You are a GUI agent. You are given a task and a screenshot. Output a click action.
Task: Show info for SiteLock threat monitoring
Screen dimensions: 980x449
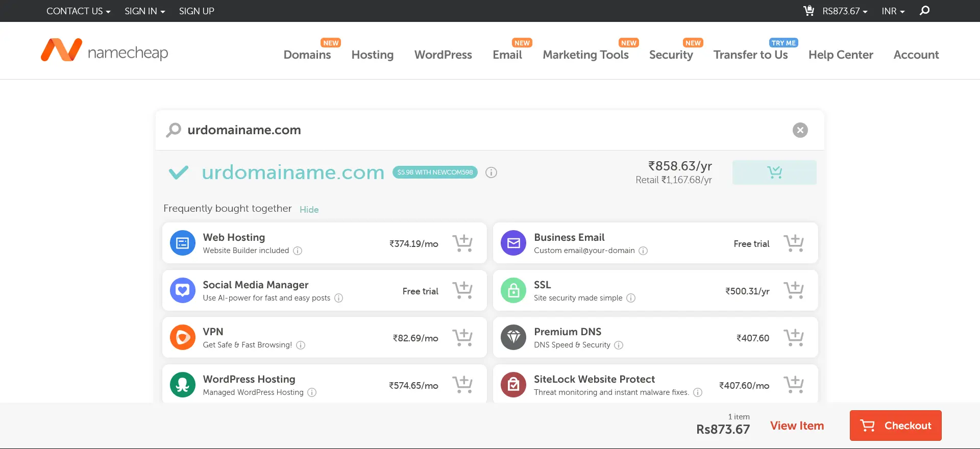click(x=698, y=392)
